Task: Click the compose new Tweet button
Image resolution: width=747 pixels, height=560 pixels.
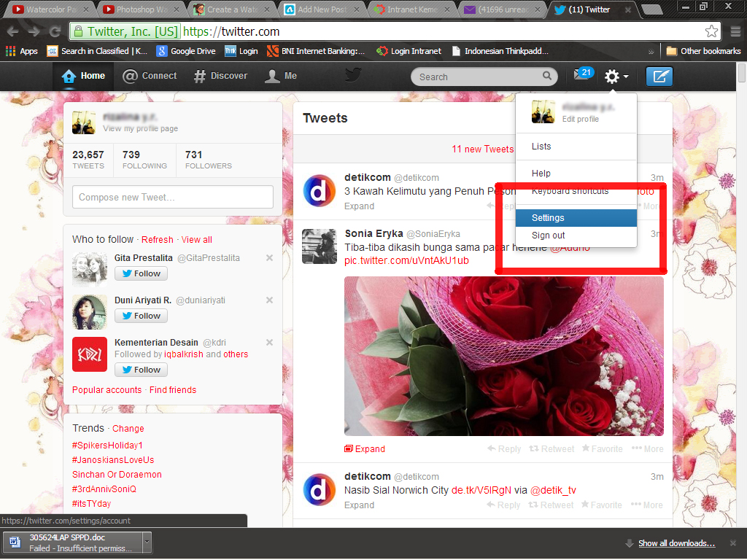Action: point(659,76)
